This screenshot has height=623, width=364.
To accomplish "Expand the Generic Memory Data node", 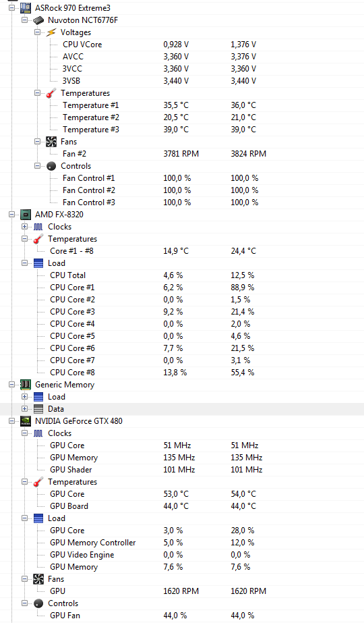I will [25, 409].
